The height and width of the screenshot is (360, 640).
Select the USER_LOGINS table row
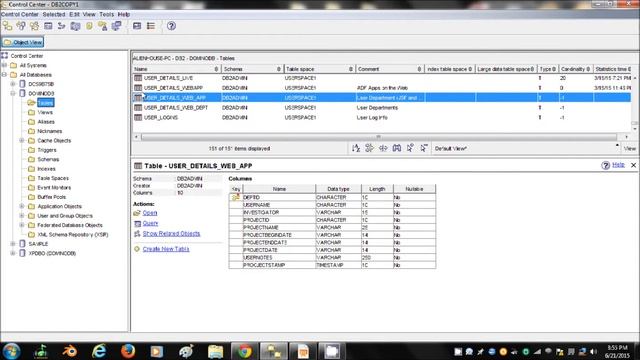pyautogui.click(x=382, y=118)
